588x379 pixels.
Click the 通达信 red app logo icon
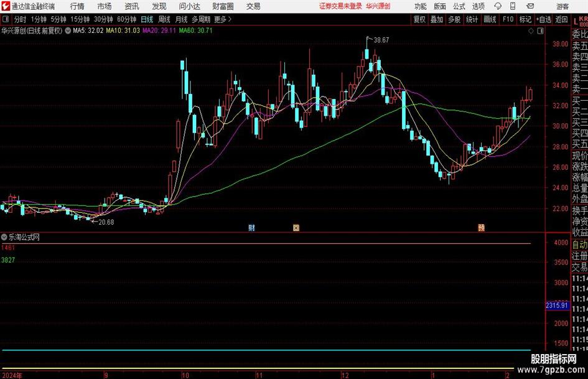tap(5, 6)
